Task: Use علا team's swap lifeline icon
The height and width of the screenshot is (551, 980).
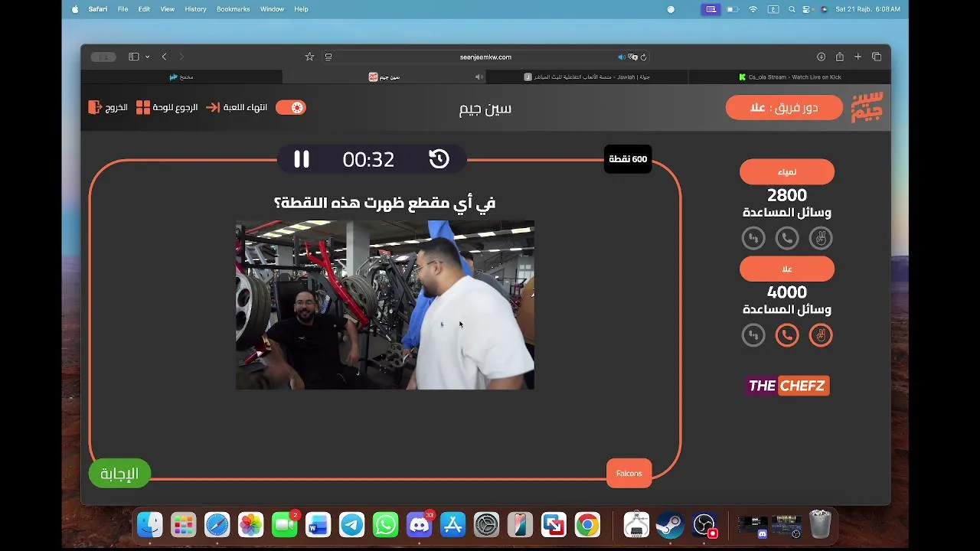Action: (753, 335)
